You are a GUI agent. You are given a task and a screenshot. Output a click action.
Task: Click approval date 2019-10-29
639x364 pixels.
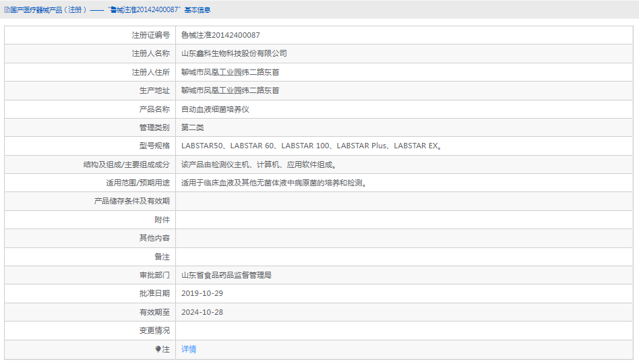(x=202, y=293)
